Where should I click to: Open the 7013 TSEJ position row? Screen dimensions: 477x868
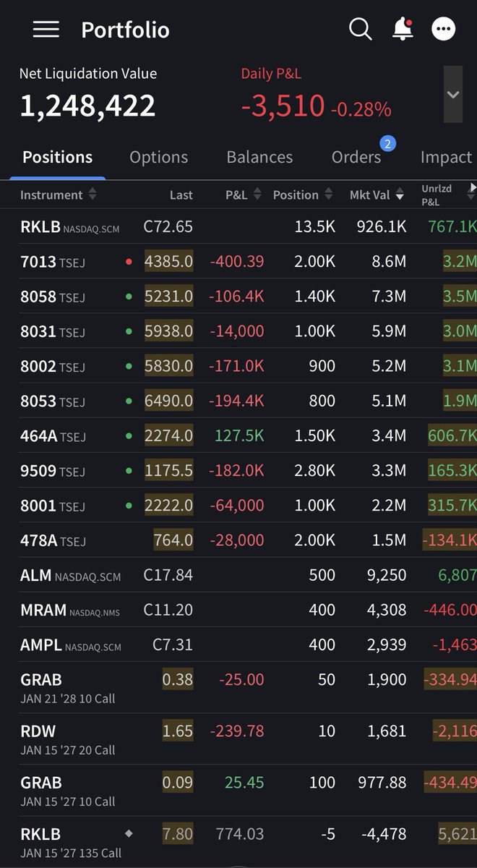tap(239, 261)
